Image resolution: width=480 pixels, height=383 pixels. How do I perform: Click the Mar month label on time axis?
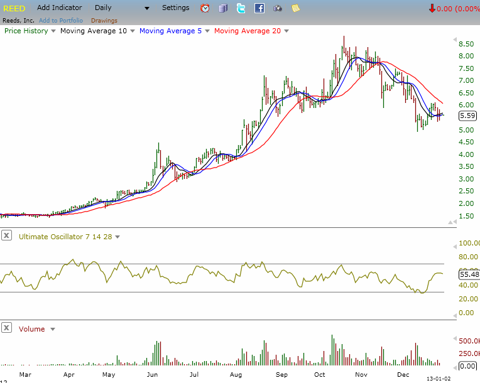25,374
